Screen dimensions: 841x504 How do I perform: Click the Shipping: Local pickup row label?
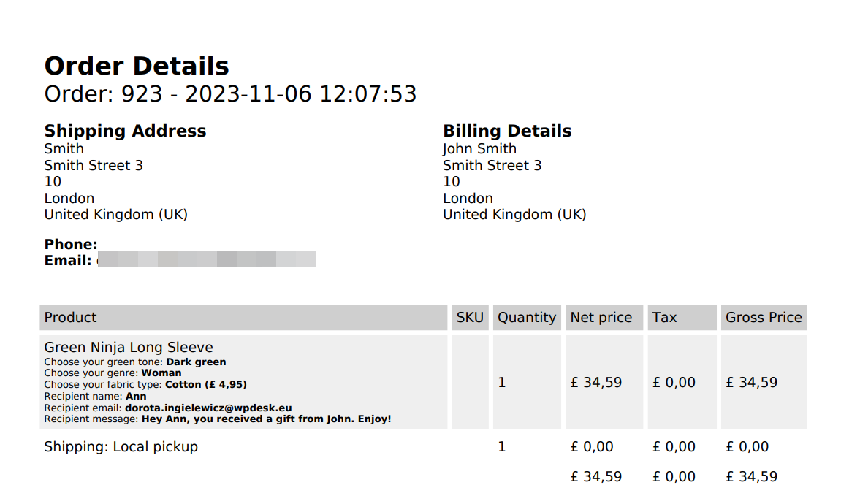(x=121, y=447)
